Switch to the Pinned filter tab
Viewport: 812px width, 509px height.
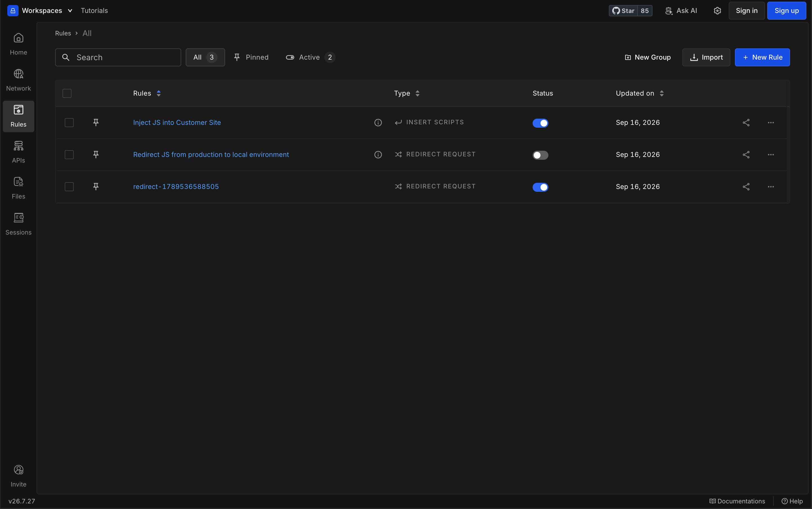click(251, 57)
